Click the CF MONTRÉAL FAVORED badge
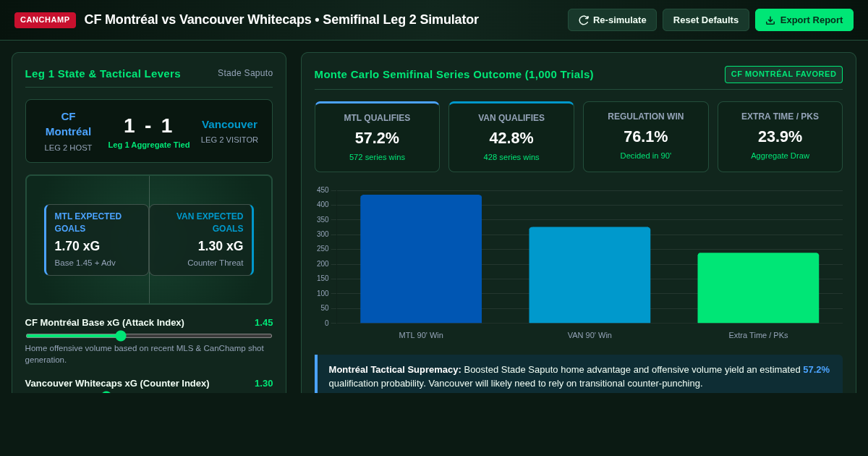Image resolution: width=868 pixels, height=456 pixels. [x=783, y=75]
